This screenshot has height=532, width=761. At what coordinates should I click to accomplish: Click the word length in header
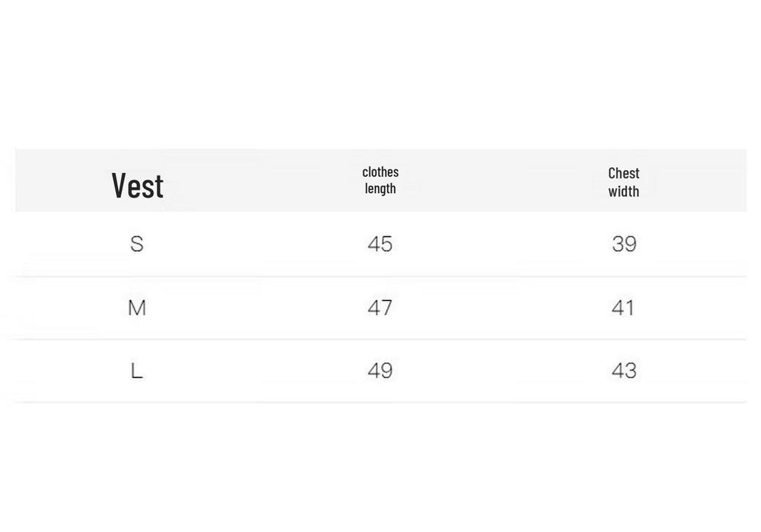380,189
